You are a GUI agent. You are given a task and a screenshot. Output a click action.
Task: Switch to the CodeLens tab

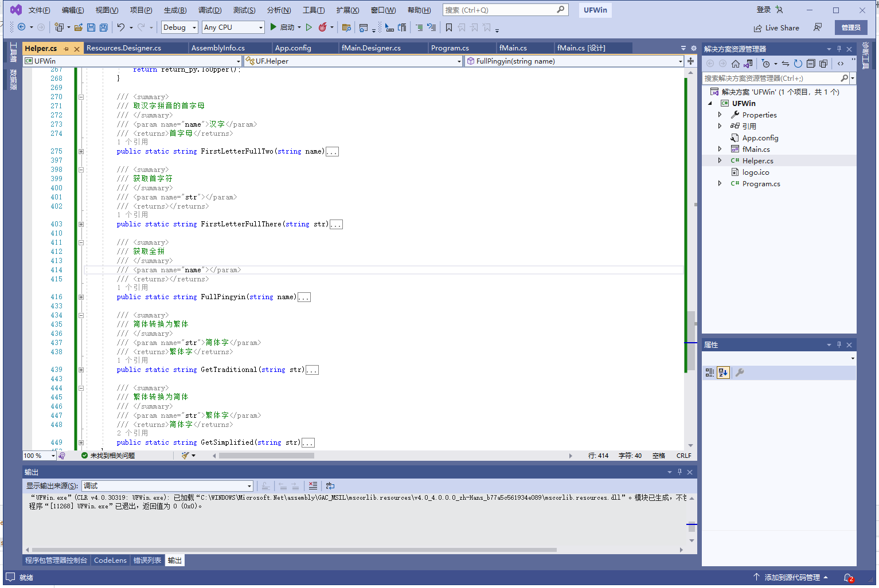pos(110,560)
